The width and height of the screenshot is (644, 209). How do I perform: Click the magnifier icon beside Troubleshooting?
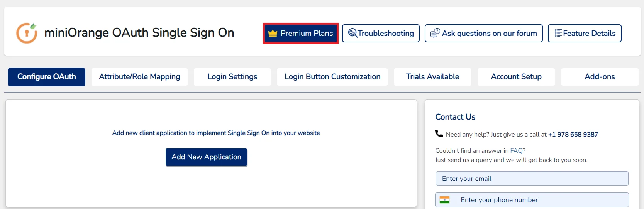coord(353,33)
